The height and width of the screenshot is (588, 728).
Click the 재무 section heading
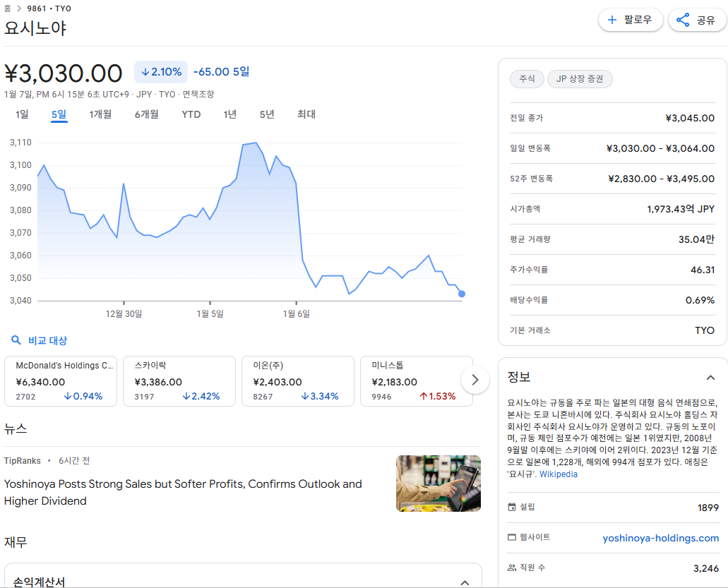(x=16, y=542)
